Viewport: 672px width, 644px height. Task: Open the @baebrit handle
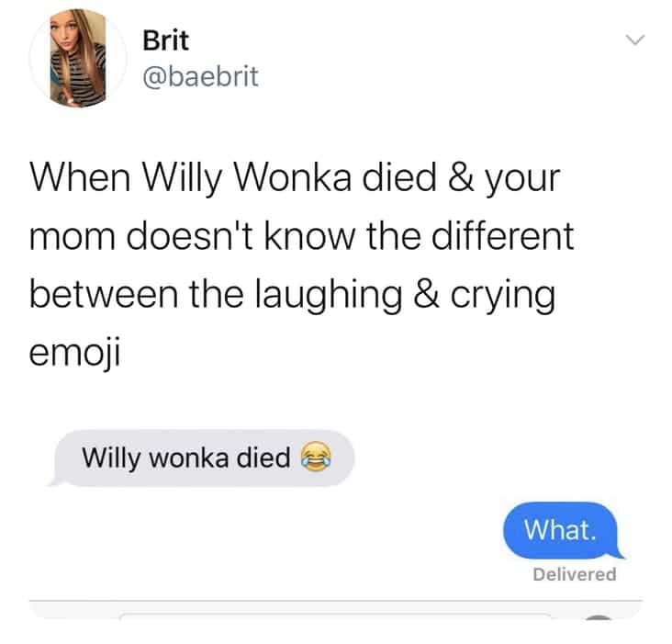[x=200, y=77]
